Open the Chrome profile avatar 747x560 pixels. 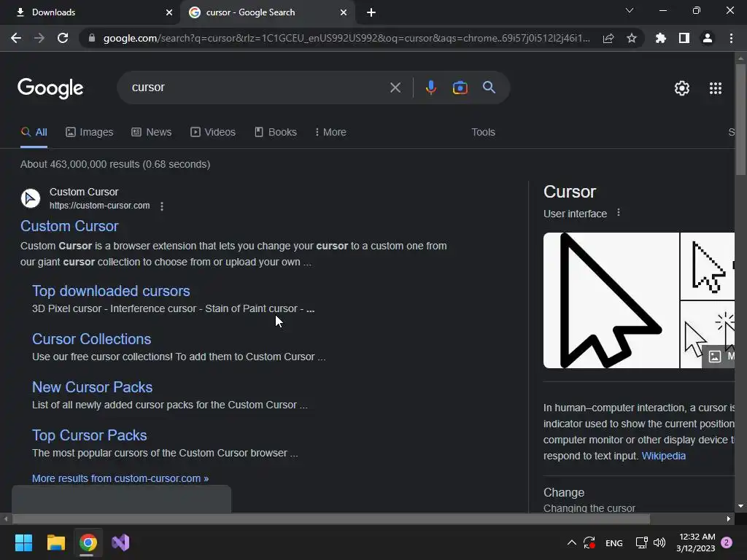tap(708, 38)
